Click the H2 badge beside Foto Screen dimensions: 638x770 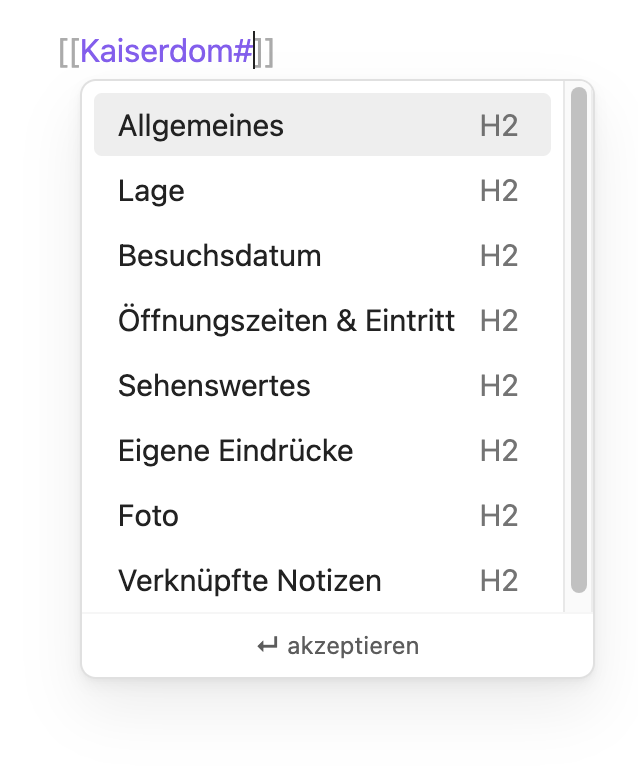499,516
